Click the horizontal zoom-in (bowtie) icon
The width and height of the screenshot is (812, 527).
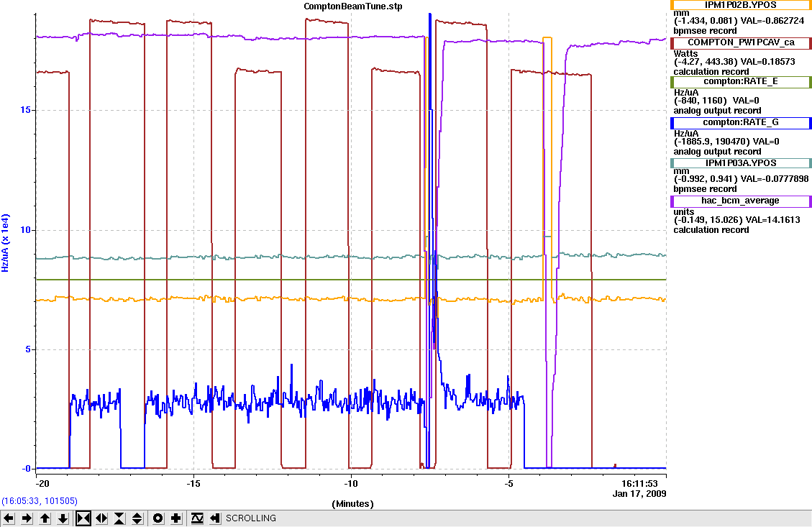pos(83,518)
